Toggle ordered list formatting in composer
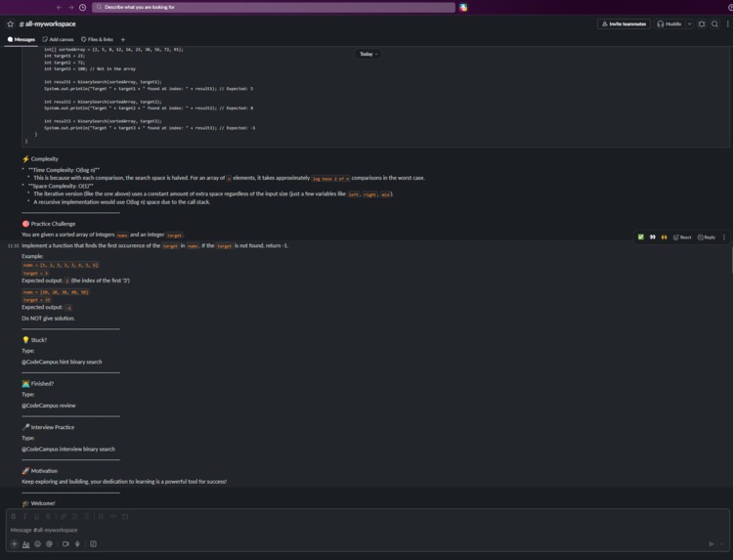Screen dimensions: 733x560 tap(75, 516)
